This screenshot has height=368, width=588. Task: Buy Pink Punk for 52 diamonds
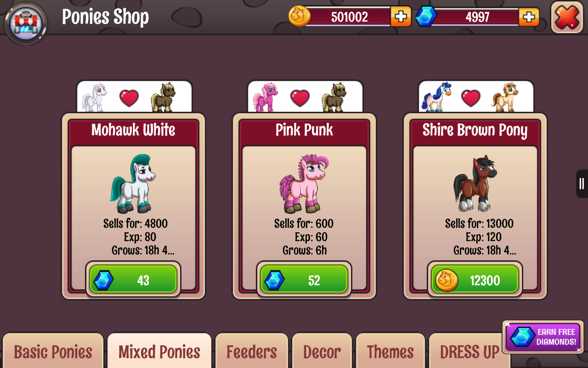pyautogui.click(x=304, y=280)
